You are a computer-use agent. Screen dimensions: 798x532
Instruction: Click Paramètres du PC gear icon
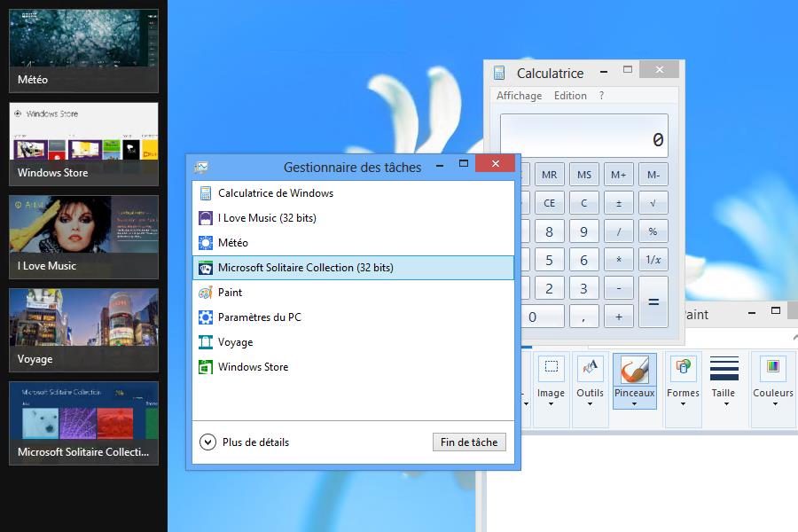[x=206, y=317]
